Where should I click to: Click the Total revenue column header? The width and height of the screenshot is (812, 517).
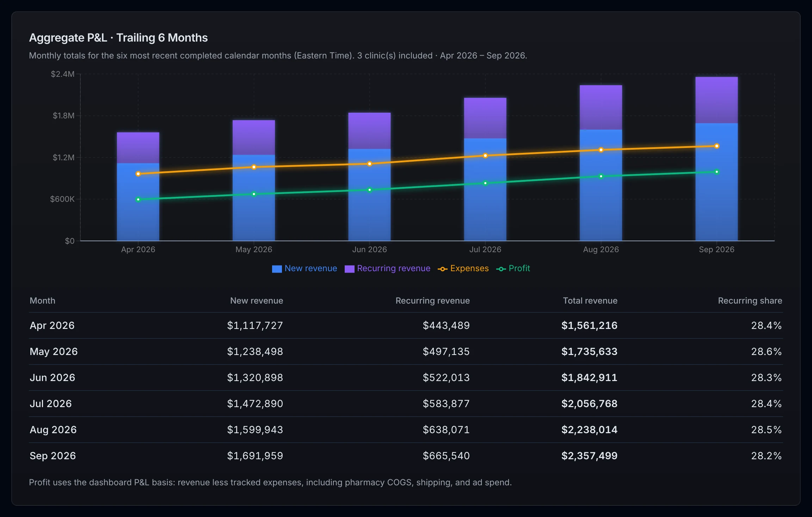point(590,300)
